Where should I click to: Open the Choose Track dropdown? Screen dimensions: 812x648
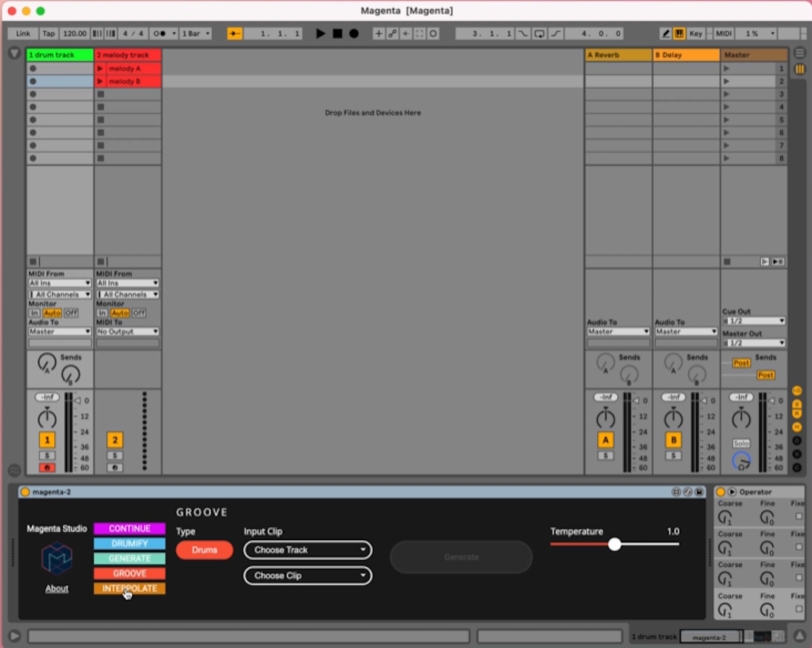tap(308, 550)
